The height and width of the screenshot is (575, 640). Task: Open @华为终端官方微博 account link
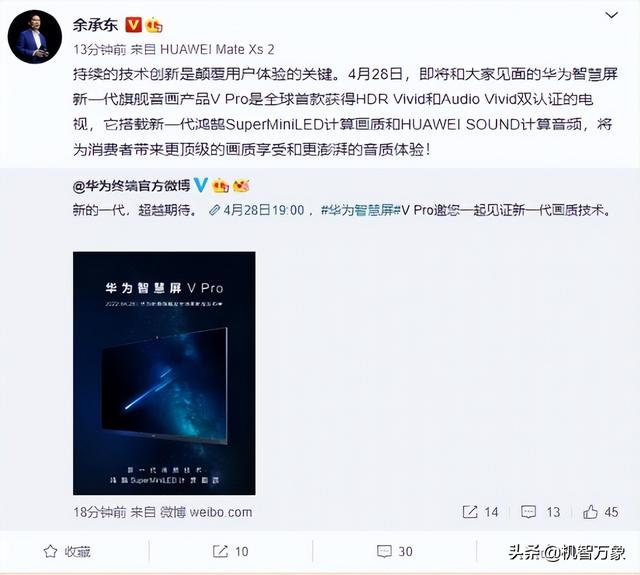(x=131, y=186)
